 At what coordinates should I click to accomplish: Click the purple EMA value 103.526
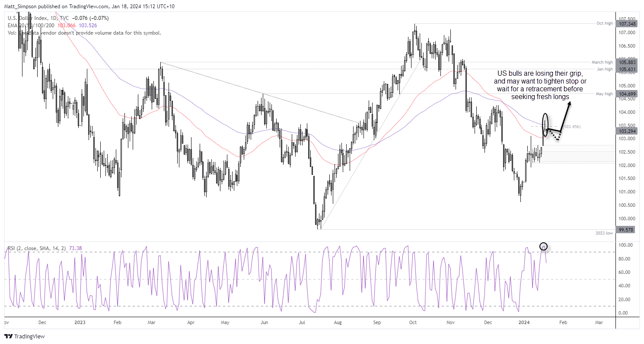pos(88,25)
